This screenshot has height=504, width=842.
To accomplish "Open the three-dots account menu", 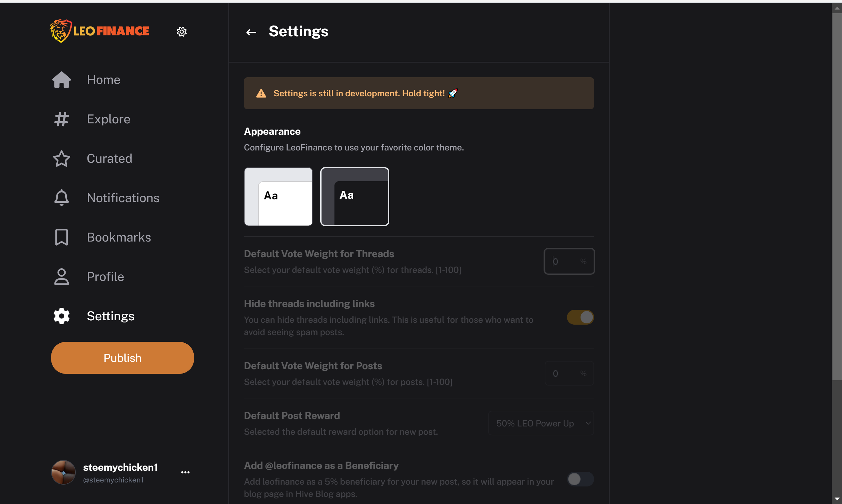I will 185,472.
